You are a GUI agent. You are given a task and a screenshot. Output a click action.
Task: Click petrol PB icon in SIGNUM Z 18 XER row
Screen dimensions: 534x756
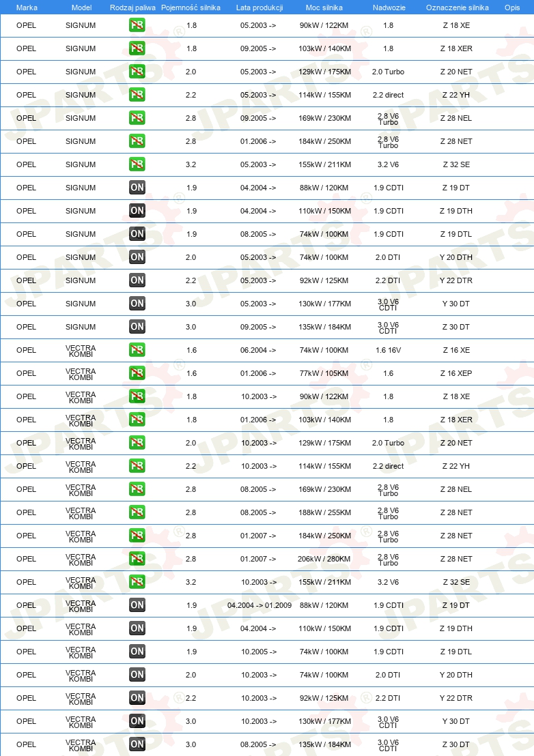137,48
